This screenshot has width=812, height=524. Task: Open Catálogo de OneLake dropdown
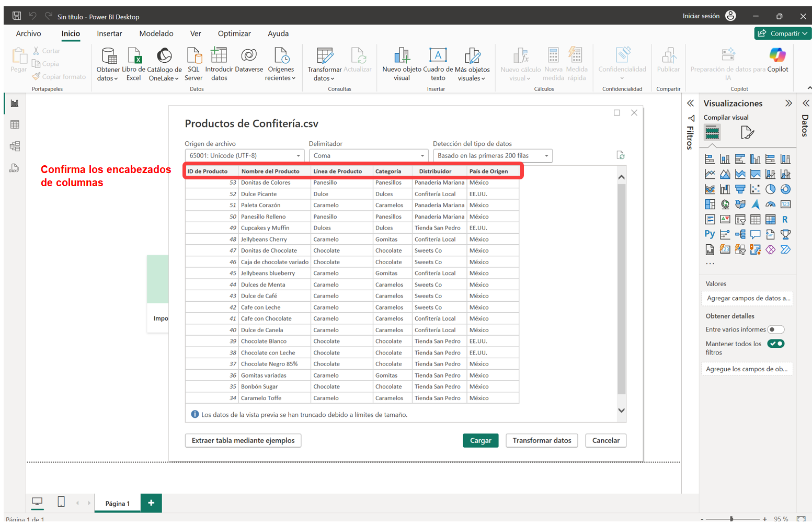pyautogui.click(x=164, y=64)
